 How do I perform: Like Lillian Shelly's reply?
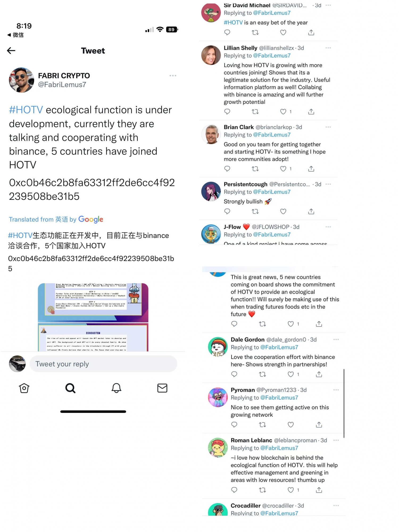[x=283, y=112]
